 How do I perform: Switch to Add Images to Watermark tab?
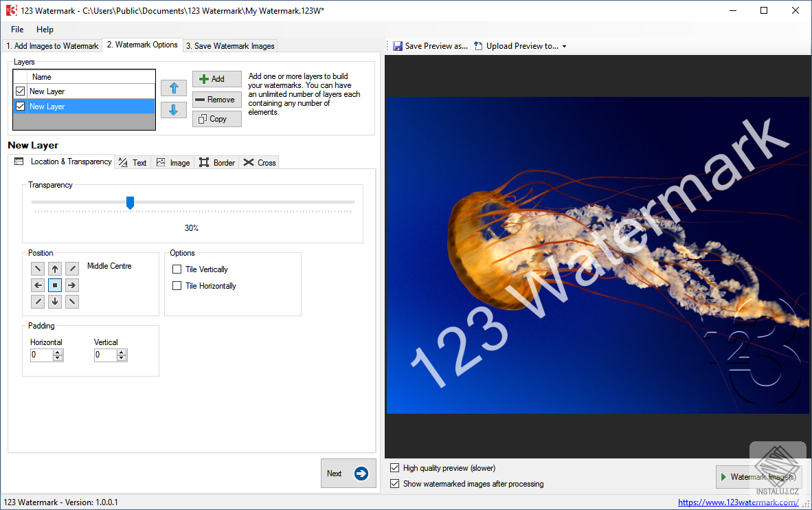[x=52, y=46]
